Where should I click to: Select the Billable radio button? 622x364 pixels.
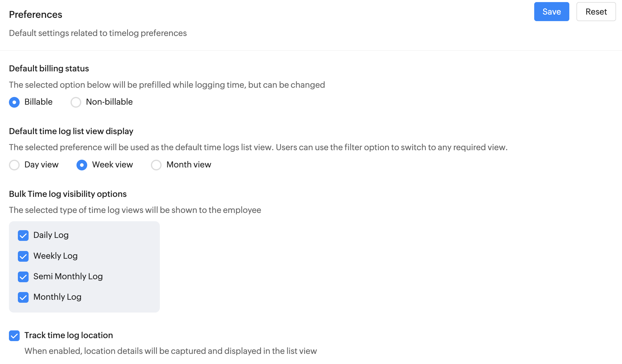click(x=14, y=102)
